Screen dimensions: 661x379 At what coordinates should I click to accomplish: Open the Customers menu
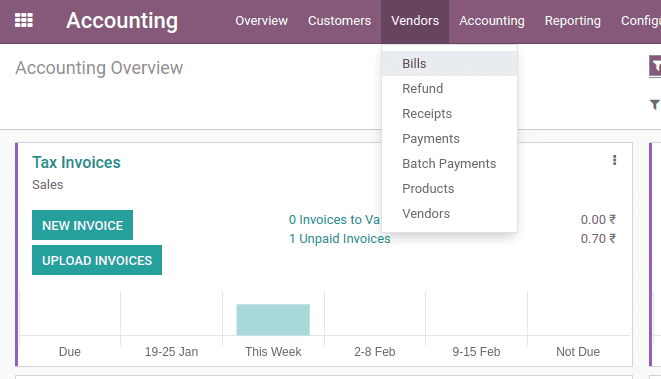[x=339, y=21]
